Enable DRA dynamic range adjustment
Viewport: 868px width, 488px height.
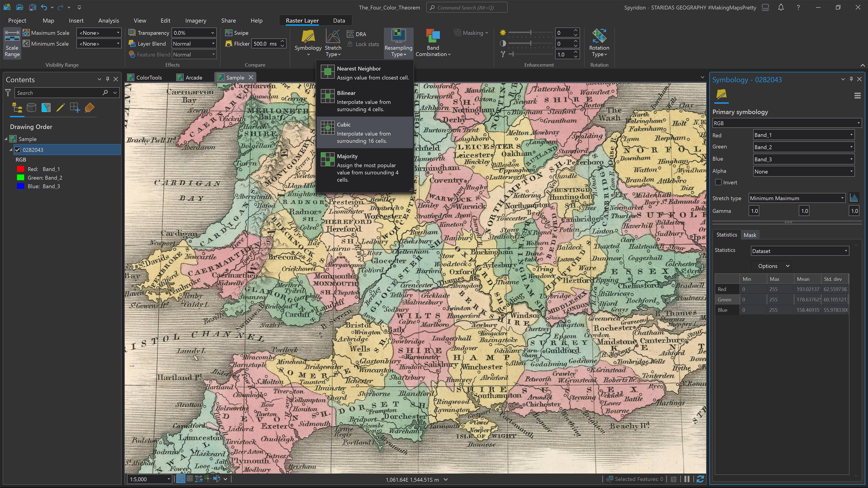click(357, 34)
